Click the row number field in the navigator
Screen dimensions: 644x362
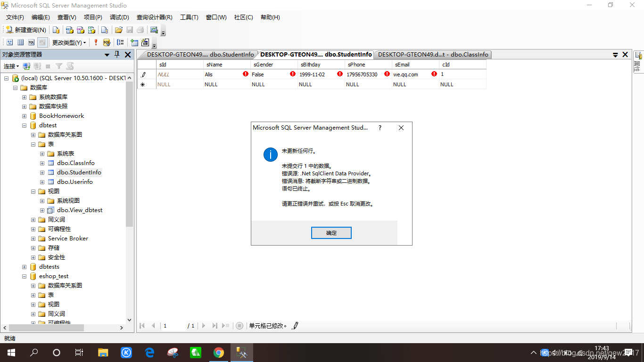pos(173,326)
